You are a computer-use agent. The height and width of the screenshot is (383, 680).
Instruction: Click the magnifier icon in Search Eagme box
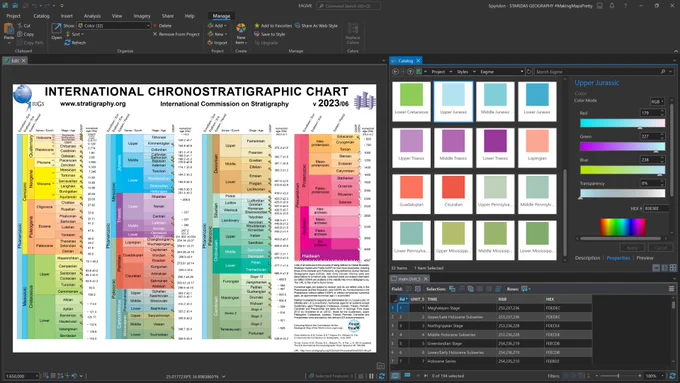tap(663, 72)
